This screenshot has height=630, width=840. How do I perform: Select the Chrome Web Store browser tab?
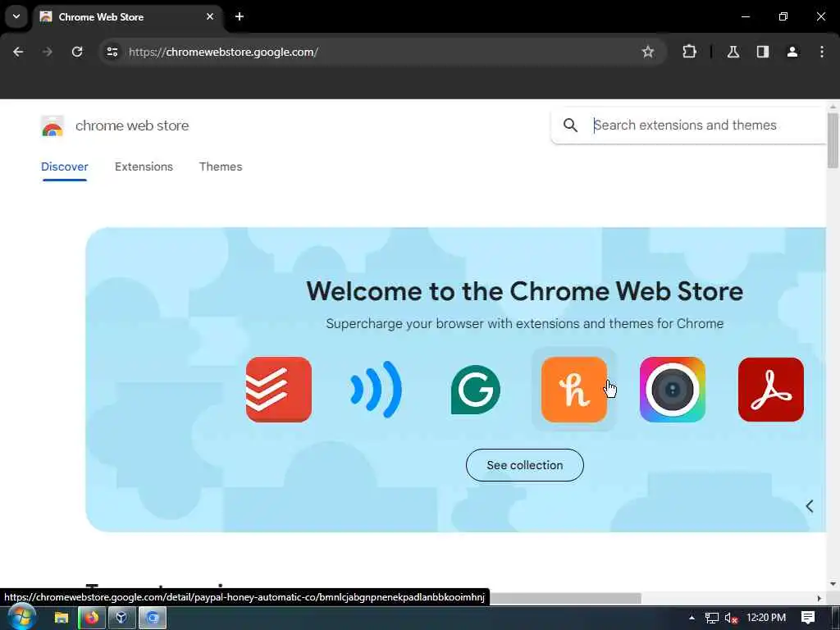127,17
